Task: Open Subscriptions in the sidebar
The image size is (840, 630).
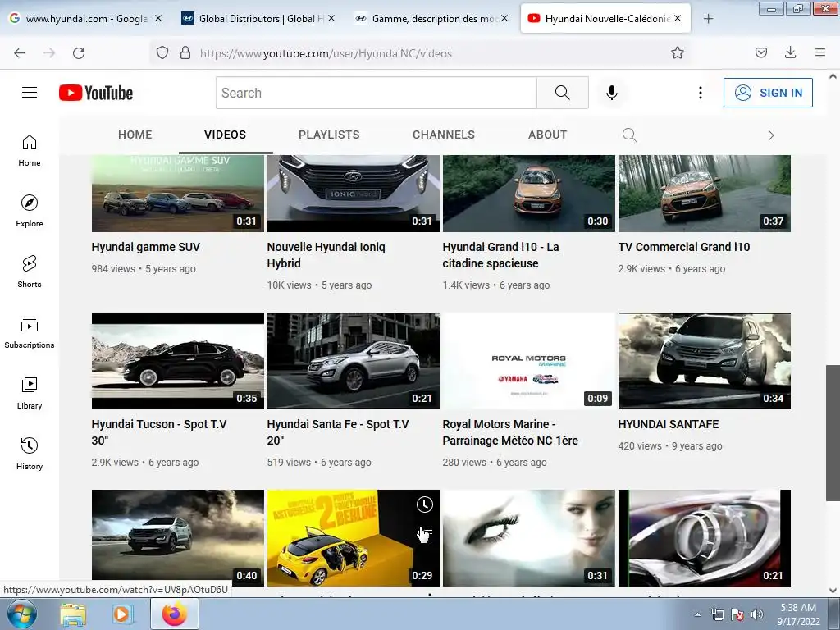Action: [x=30, y=332]
